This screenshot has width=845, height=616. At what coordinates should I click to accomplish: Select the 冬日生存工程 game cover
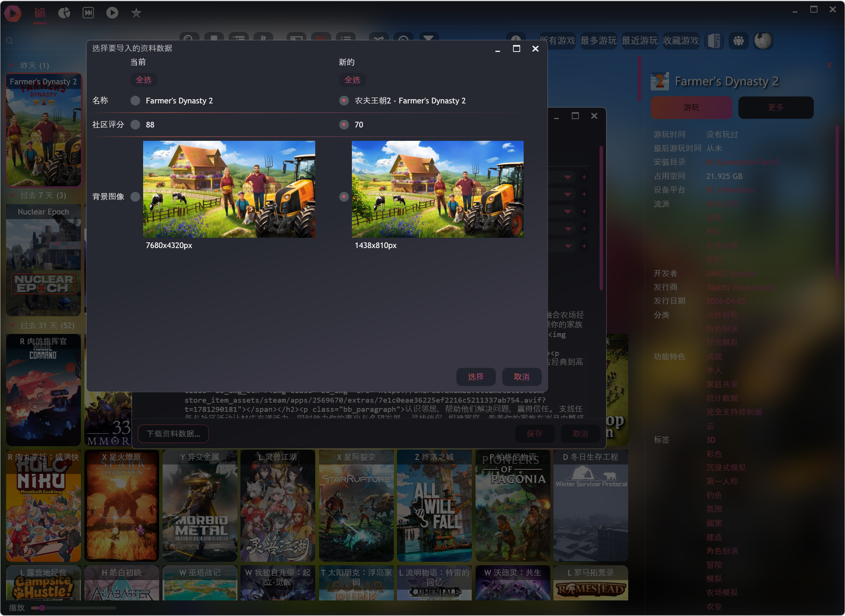(x=591, y=506)
